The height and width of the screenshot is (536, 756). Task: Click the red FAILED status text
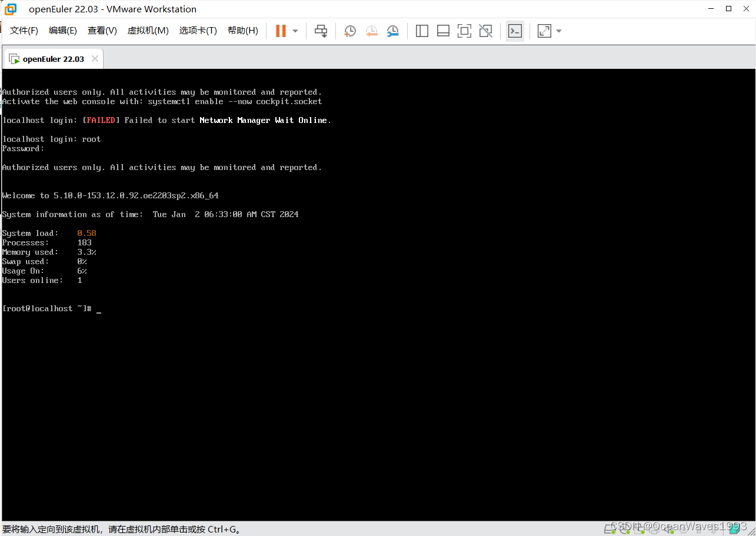[x=101, y=120]
